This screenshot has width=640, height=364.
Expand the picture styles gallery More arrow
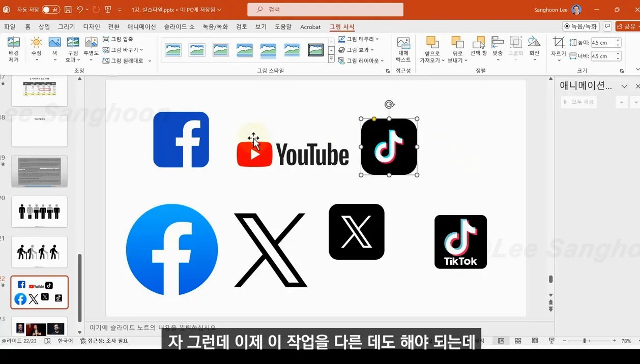(x=331, y=59)
